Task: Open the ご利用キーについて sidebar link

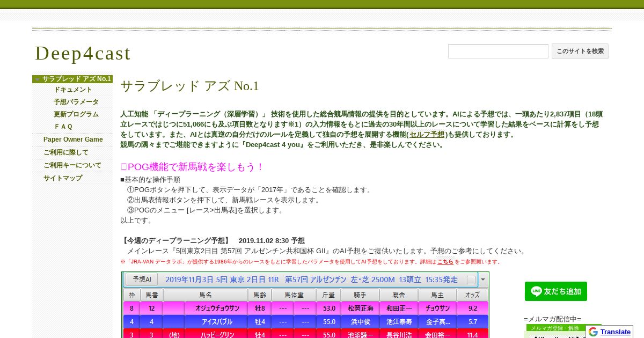Action: tap(72, 165)
